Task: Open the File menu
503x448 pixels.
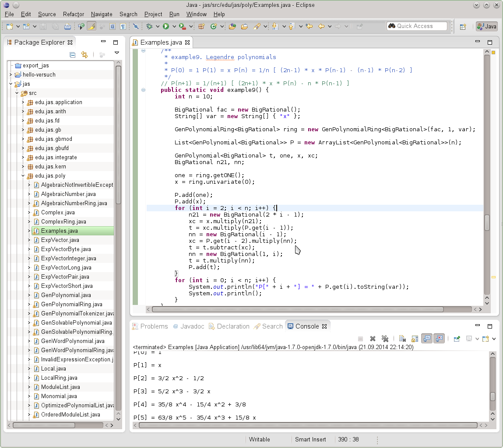Action: (9, 14)
